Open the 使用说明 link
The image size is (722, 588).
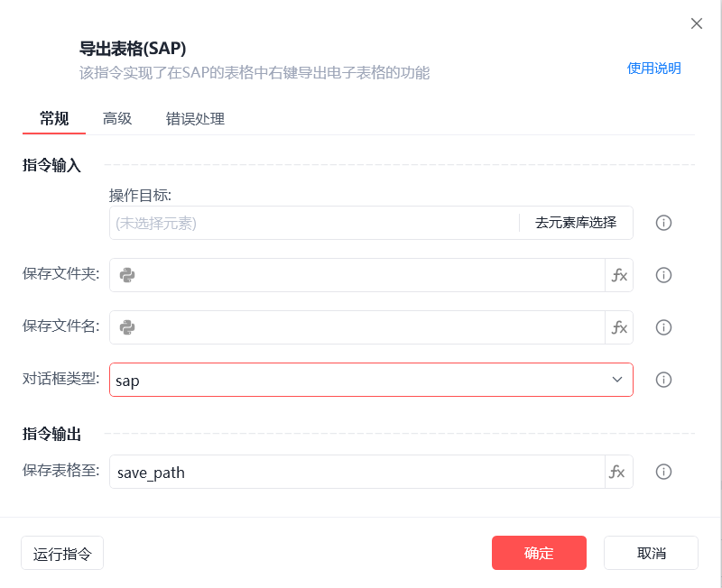[x=654, y=68]
